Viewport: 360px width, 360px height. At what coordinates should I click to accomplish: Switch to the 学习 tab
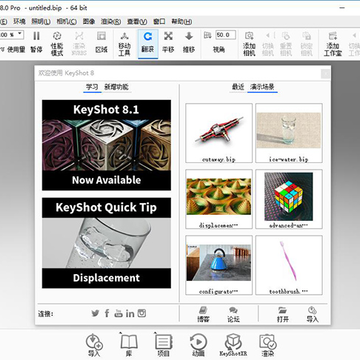[92, 87]
